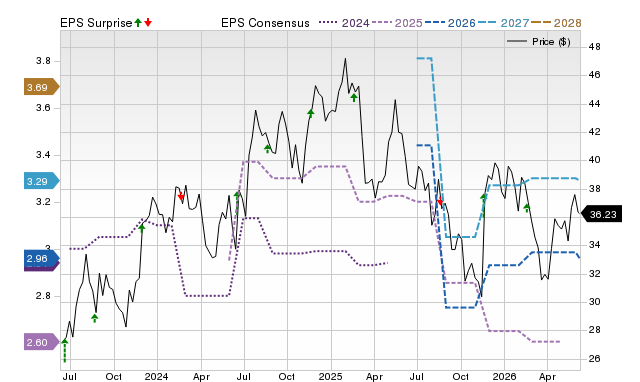Click the 42 label on the price axis
The width and height of the screenshot is (640, 382).
(x=595, y=132)
